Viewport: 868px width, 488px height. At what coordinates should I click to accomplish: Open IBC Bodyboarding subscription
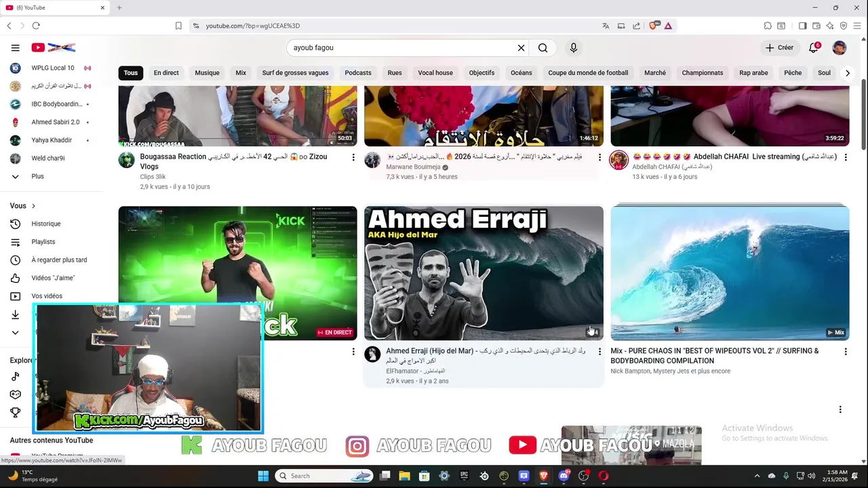[51, 104]
